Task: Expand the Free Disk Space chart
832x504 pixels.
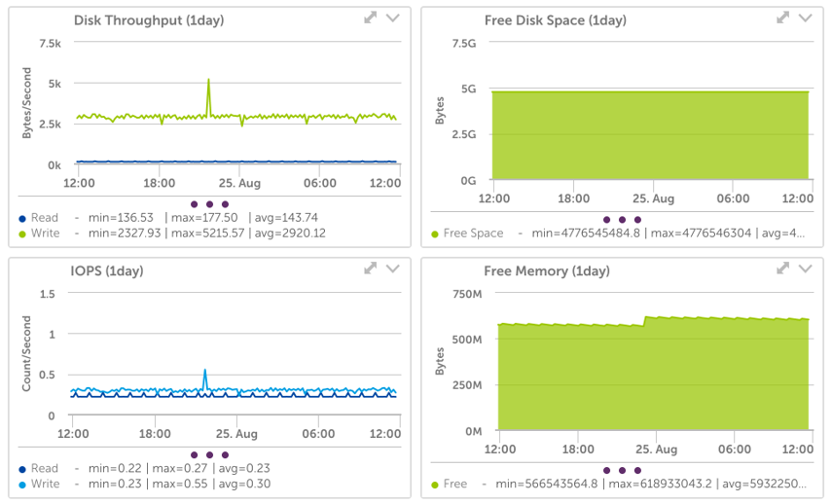Action: click(782, 18)
